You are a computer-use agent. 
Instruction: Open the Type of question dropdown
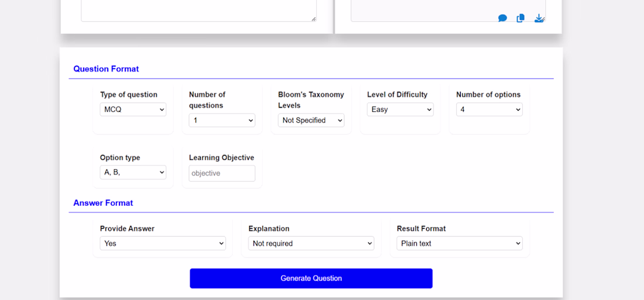133,109
